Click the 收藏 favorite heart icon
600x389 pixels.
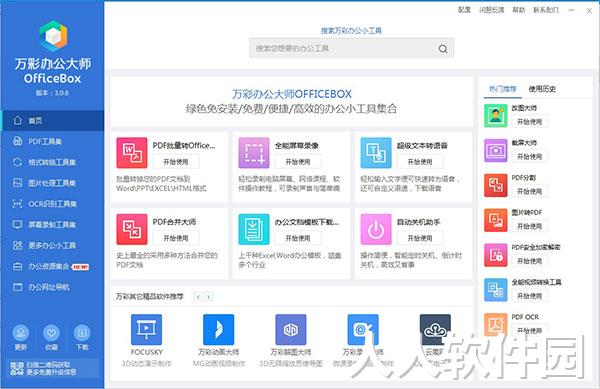click(x=51, y=333)
